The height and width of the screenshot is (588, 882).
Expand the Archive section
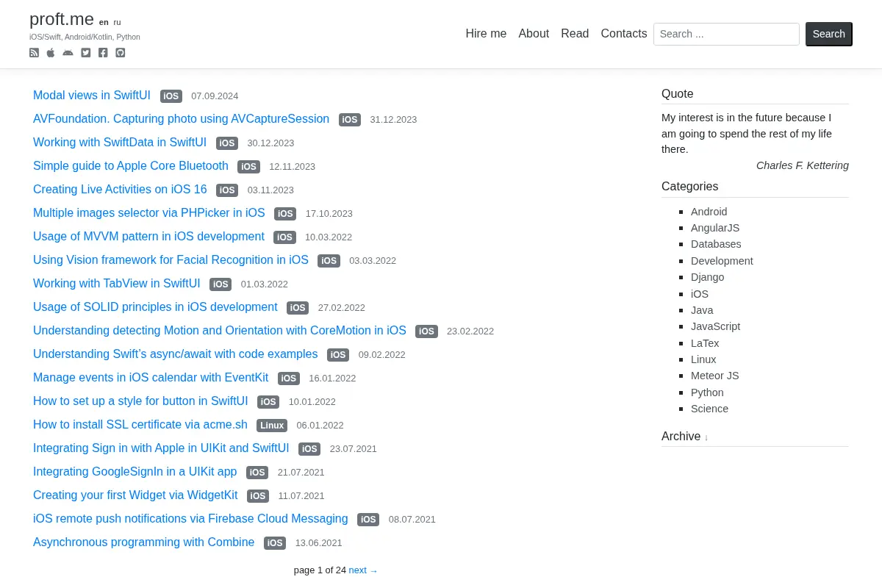click(x=685, y=437)
